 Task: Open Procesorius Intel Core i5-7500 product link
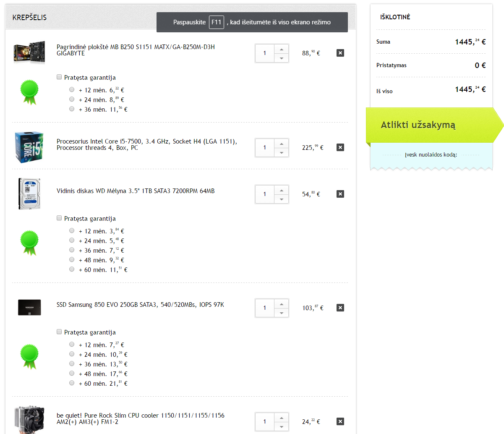tap(147, 144)
